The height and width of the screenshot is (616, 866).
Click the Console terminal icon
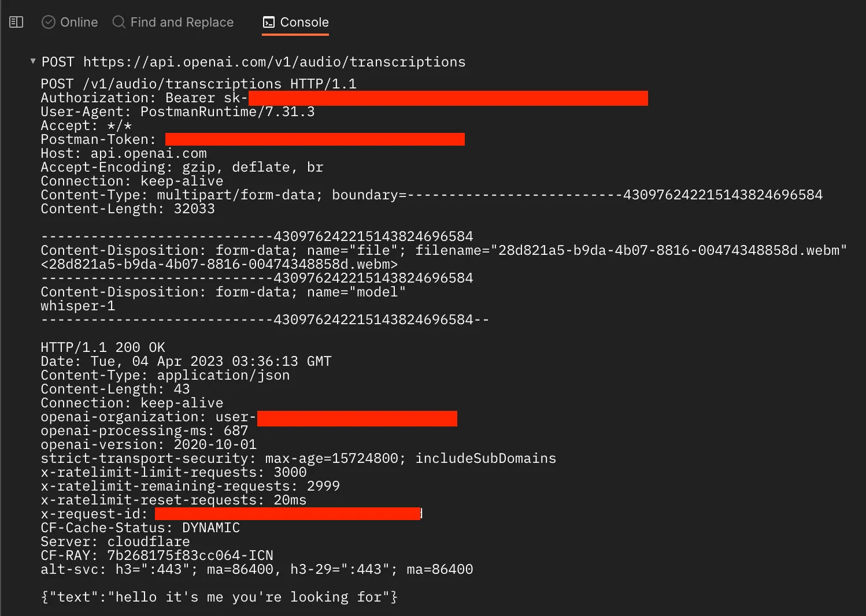tap(269, 22)
